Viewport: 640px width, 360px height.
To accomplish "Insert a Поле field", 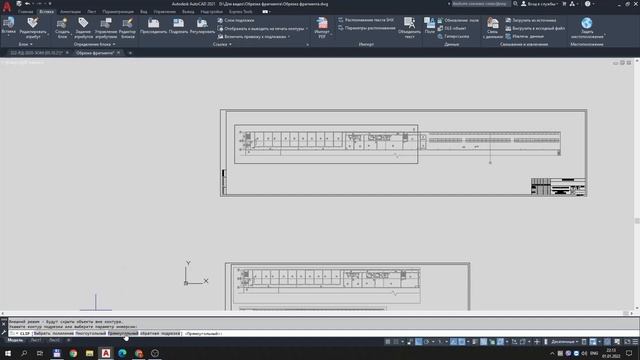I will [x=429, y=25].
